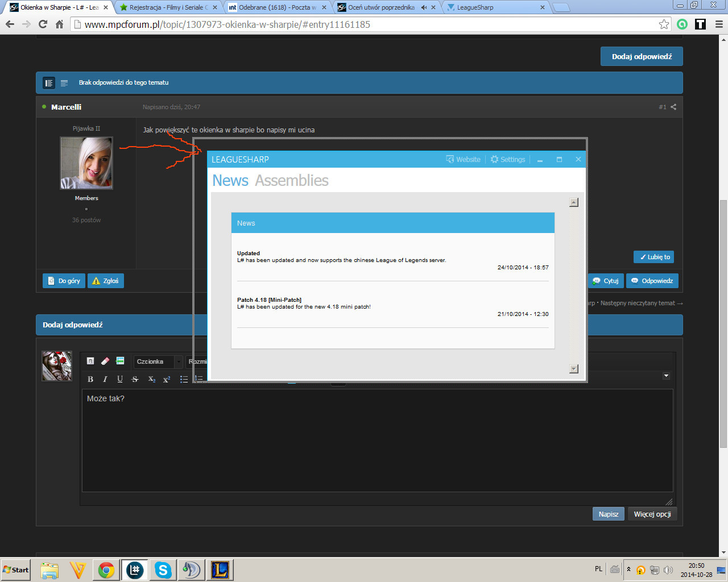Go to Następny nieczytany temat
Viewport: 728px width, 582px height.
point(642,303)
